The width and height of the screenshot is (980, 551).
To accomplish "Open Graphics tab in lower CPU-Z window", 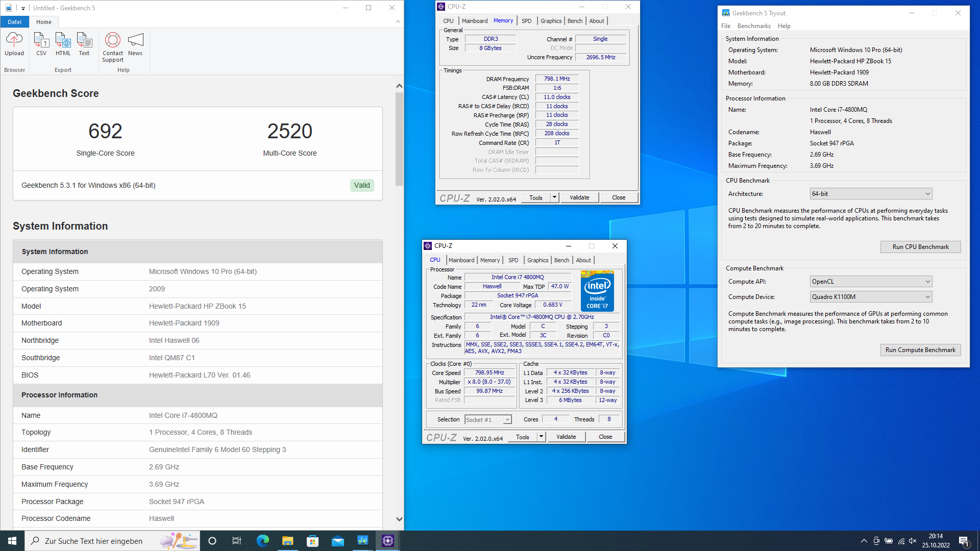I will point(537,260).
